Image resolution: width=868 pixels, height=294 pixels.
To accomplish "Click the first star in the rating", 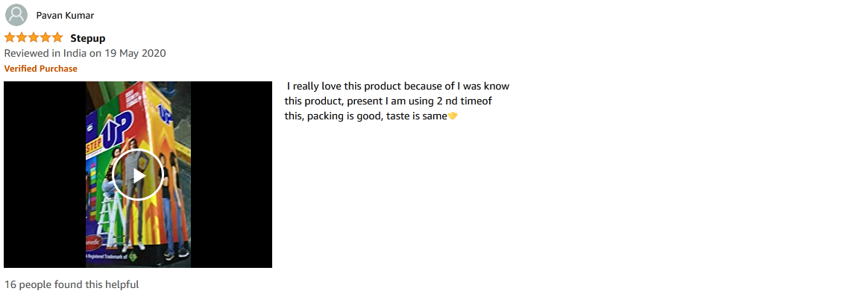I will (10, 37).
